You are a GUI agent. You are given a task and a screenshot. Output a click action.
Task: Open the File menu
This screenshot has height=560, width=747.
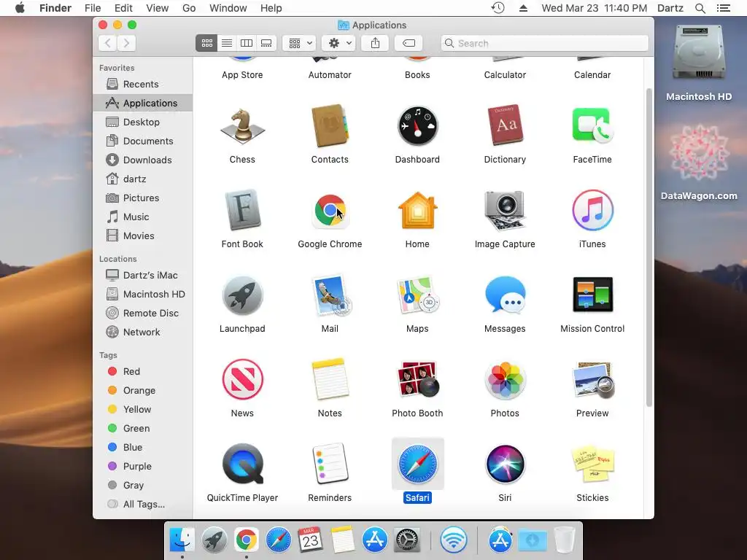coord(93,8)
